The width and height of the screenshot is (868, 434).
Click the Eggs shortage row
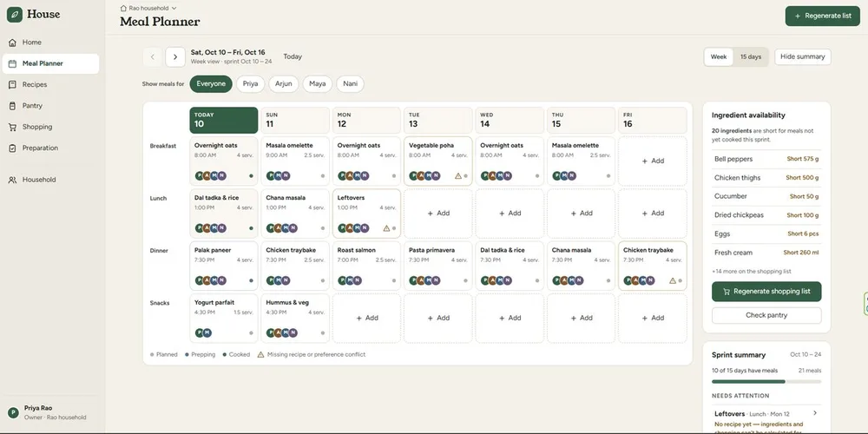(x=766, y=233)
